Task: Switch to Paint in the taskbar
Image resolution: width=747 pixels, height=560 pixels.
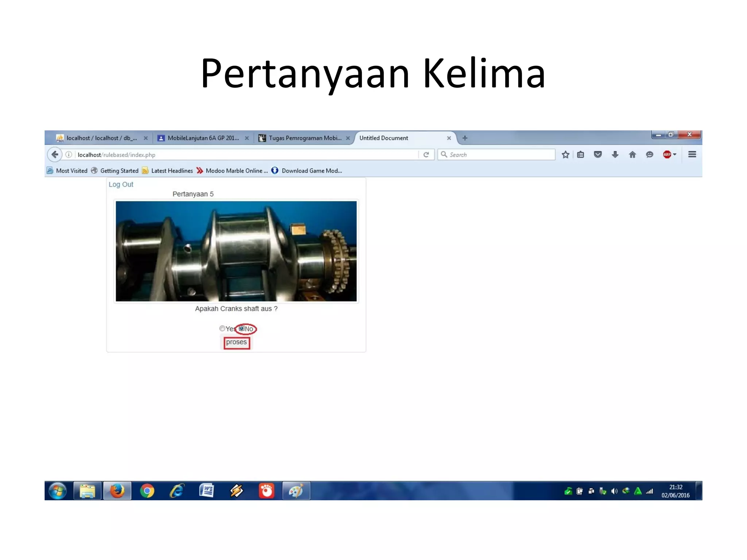Action: 296,491
